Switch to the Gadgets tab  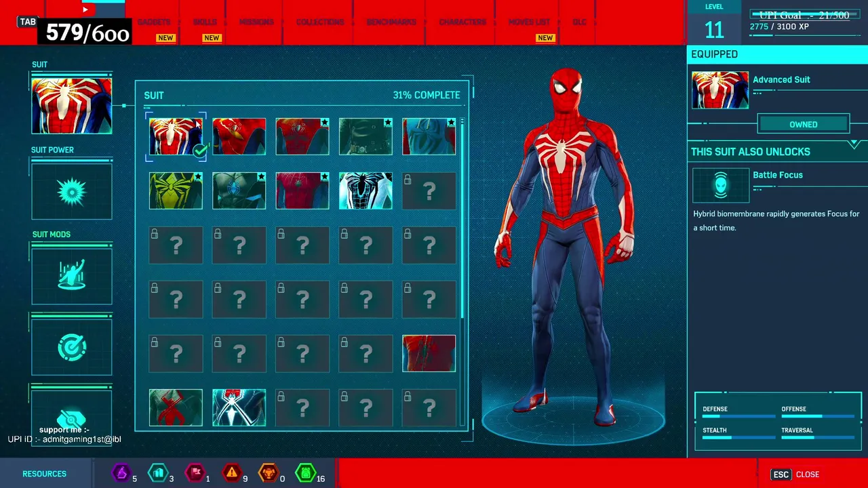click(154, 22)
